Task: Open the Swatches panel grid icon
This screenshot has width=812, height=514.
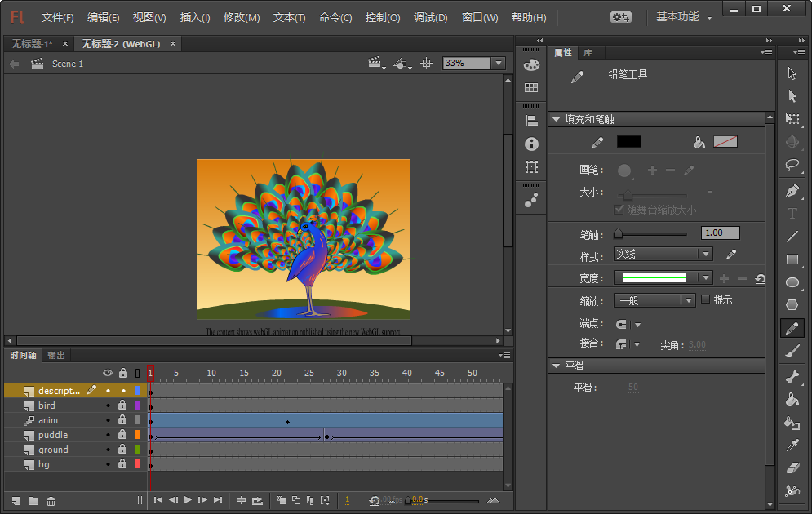Action: 531,87
